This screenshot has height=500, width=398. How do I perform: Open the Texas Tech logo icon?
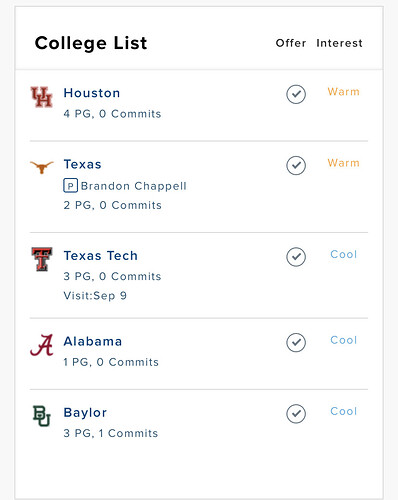[42, 259]
